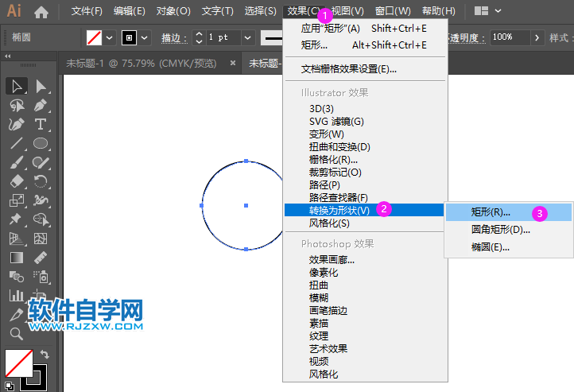The height and width of the screenshot is (392, 574).
Task: Choose 圆角矩形(D)... in the submenu
Action: [509, 230]
